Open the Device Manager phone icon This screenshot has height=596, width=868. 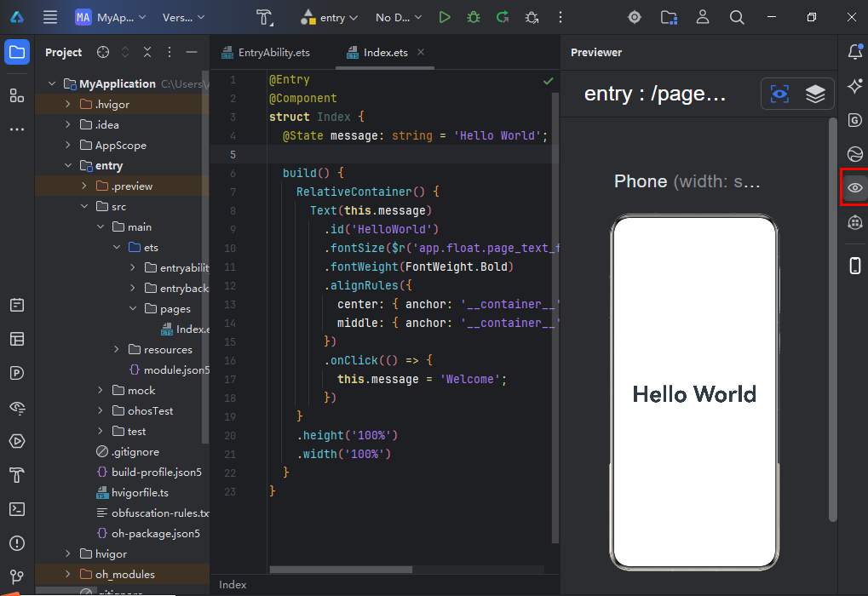click(x=855, y=266)
